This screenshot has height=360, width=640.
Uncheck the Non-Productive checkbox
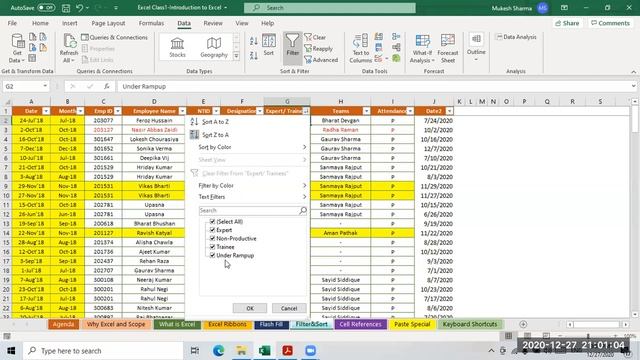[x=212, y=238]
